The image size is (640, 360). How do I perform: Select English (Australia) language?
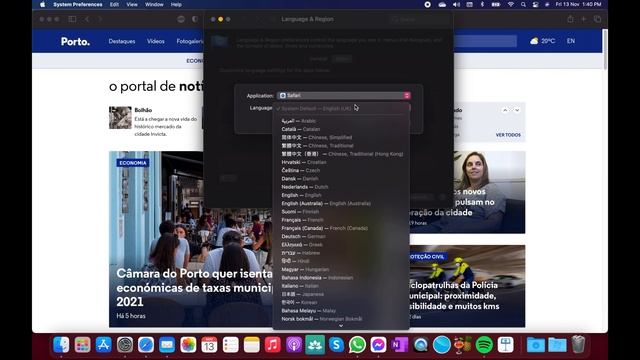[x=341, y=203]
